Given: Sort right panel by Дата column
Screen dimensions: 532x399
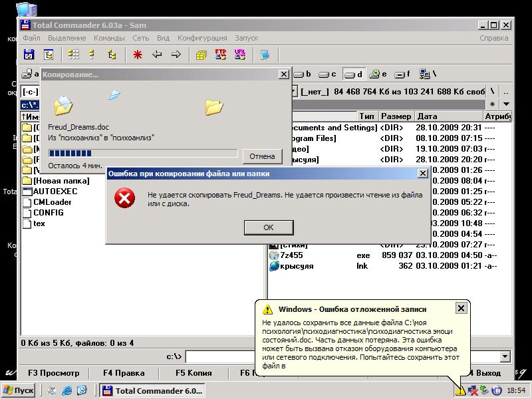Looking at the screenshot, I should pyautogui.click(x=448, y=116).
